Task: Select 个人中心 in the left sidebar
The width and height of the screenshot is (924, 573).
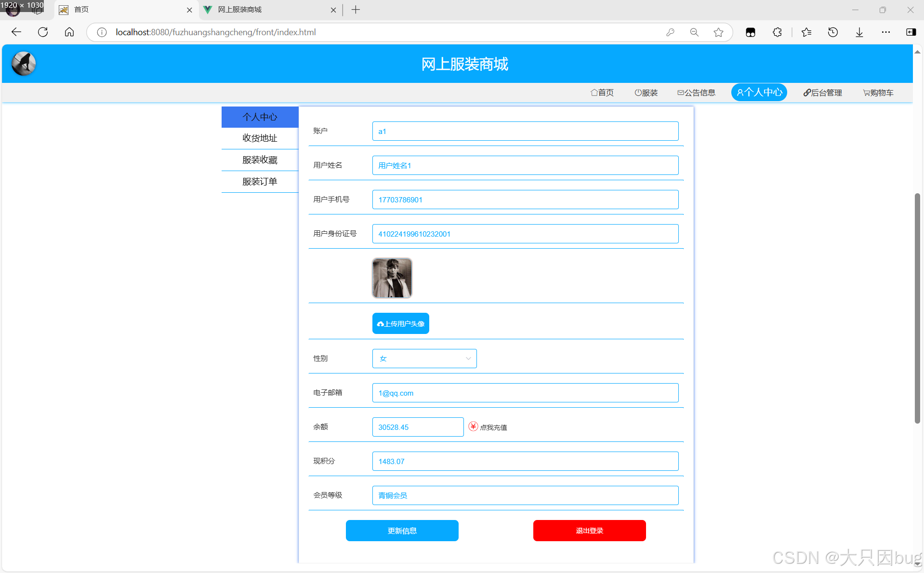Action: pos(260,117)
